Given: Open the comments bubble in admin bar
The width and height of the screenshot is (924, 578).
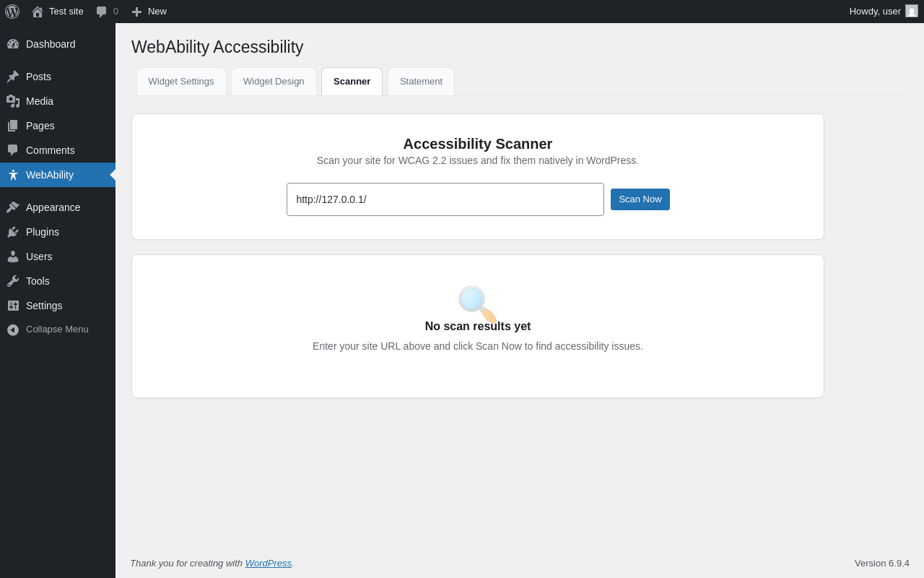Looking at the screenshot, I should click(x=102, y=12).
